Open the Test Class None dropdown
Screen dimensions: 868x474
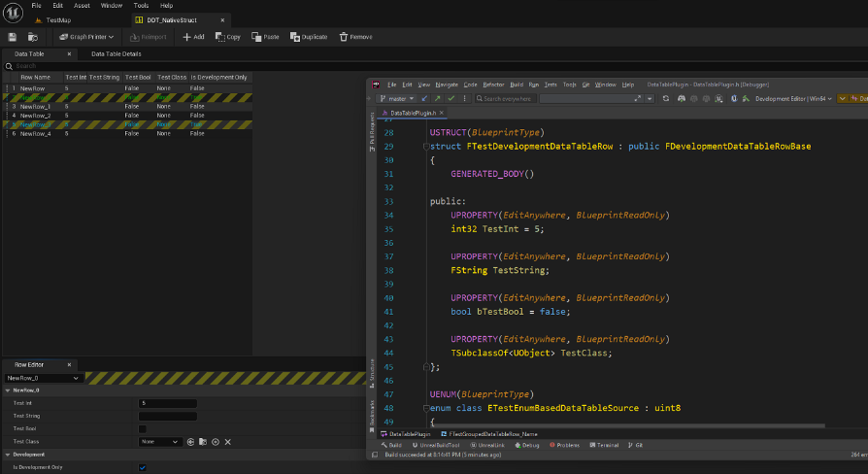pyautogui.click(x=160, y=442)
